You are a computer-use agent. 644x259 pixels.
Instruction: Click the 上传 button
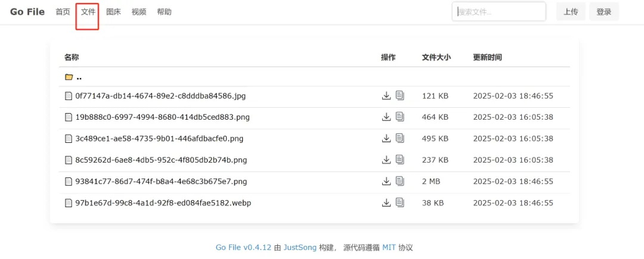[571, 11]
